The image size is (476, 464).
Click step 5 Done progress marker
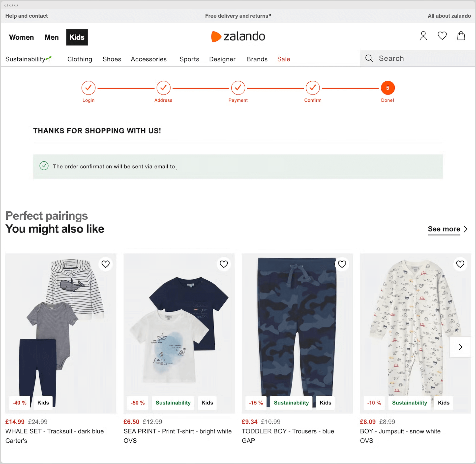coord(387,88)
